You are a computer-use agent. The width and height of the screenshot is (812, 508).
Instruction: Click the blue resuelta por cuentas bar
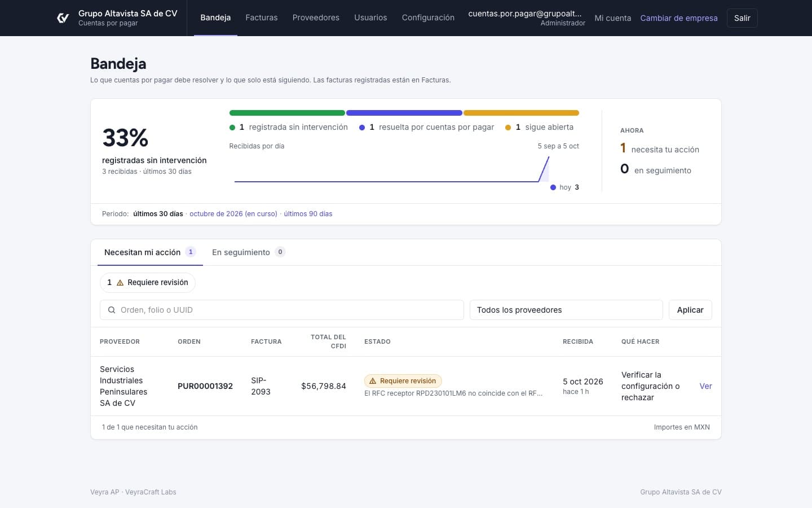[404, 113]
